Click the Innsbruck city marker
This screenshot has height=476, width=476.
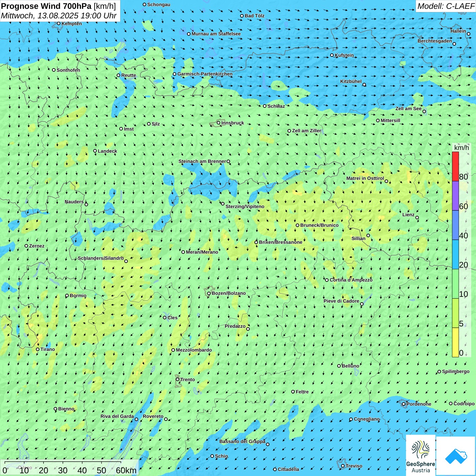pos(219,123)
